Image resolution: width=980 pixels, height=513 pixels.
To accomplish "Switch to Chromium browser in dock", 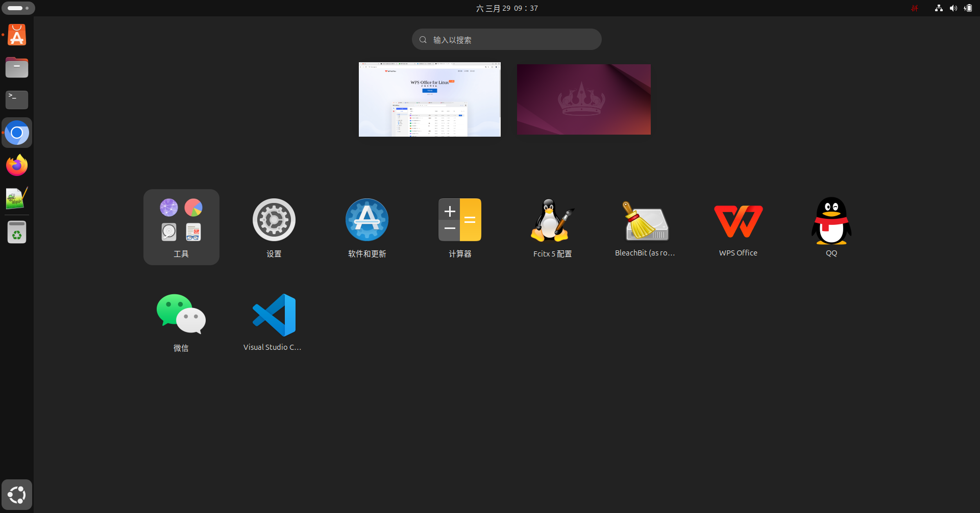I will [17, 133].
